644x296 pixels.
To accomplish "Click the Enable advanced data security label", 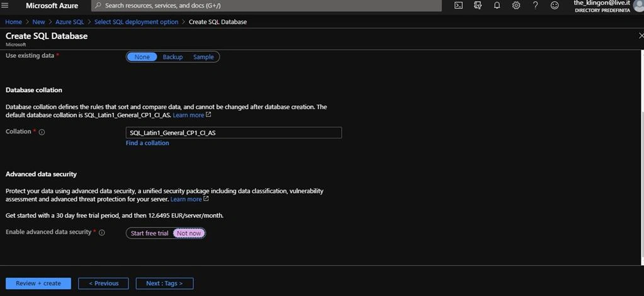I will pos(48,232).
